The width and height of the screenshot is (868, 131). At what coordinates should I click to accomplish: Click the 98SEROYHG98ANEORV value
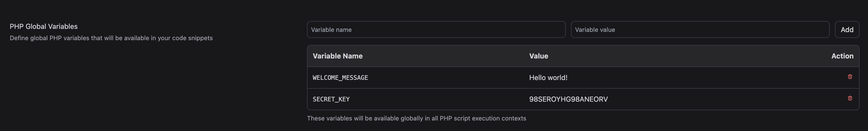[x=568, y=99]
